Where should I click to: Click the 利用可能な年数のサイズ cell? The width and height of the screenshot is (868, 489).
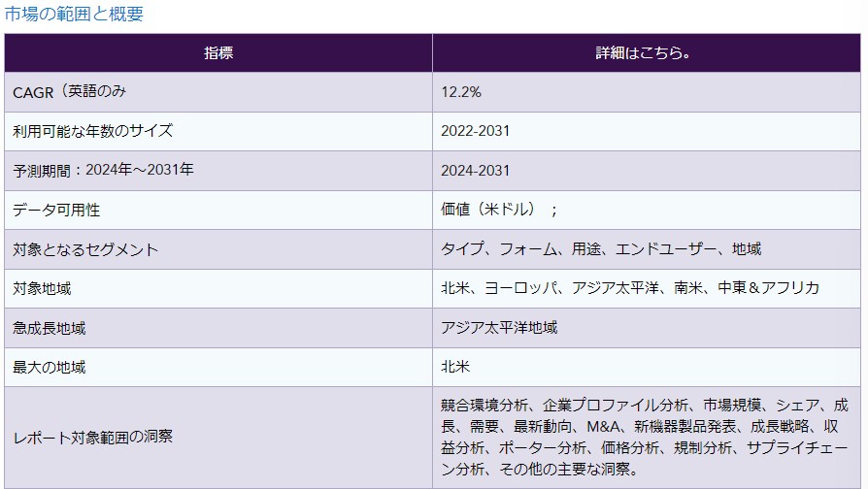tap(218, 132)
